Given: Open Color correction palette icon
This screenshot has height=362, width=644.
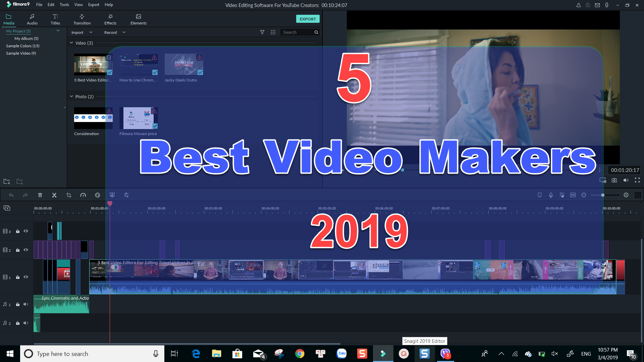Looking at the screenshot, I should coord(98,195).
